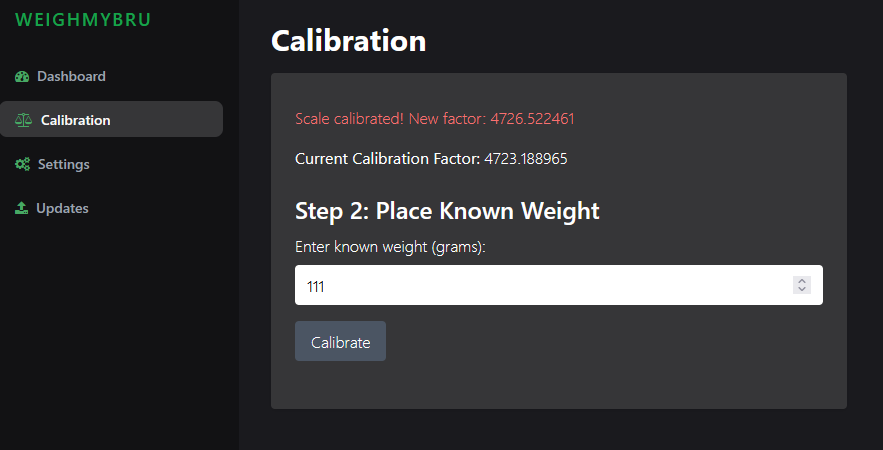This screenshot has width=883, height=450.
Task: Click the WEIGHMYBRU logo text
Action: (x=82, y=19)
